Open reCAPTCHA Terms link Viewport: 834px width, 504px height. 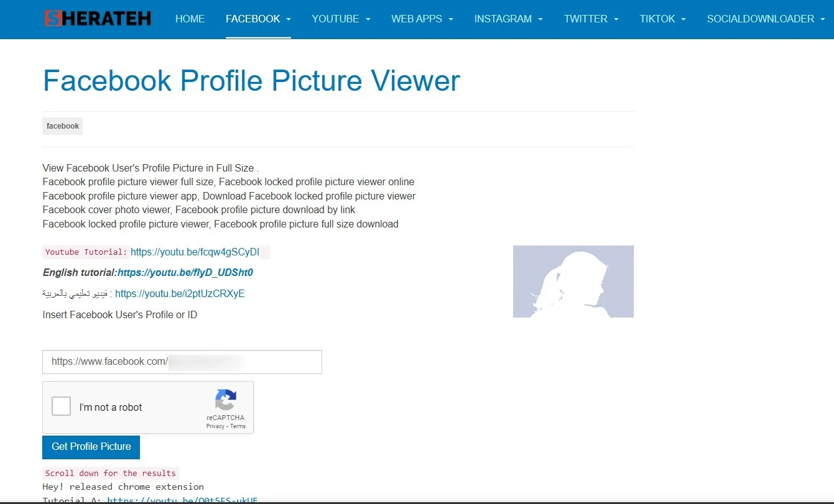[x=238, y=426]
